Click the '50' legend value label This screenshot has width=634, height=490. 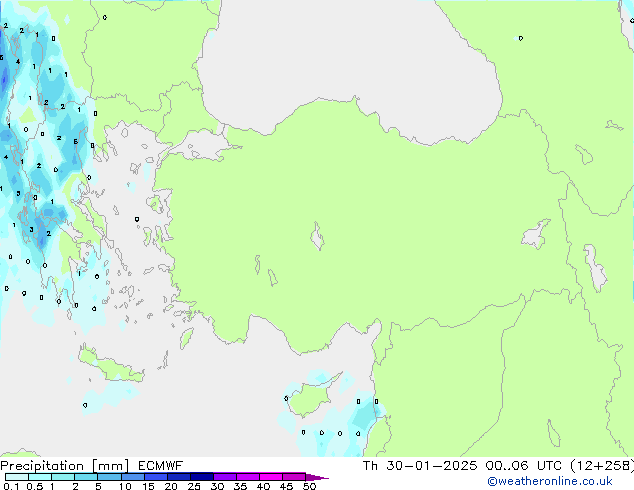[310, 486]
